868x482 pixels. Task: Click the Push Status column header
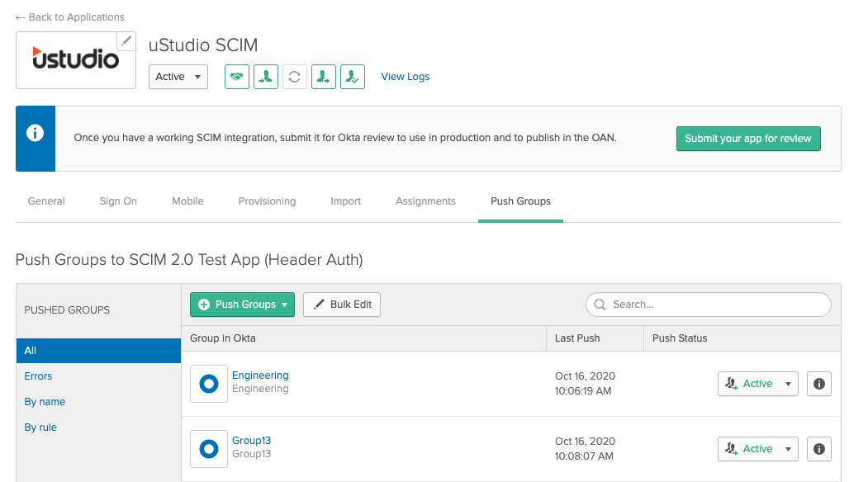click(x=680, y=338)
